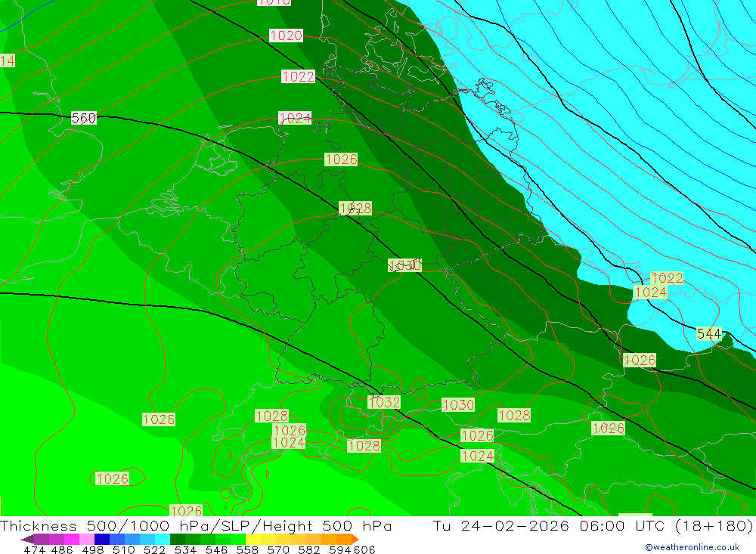Click the dark purple 474 legend swatch
Screen dimensions: 756x554
(42, 539)
